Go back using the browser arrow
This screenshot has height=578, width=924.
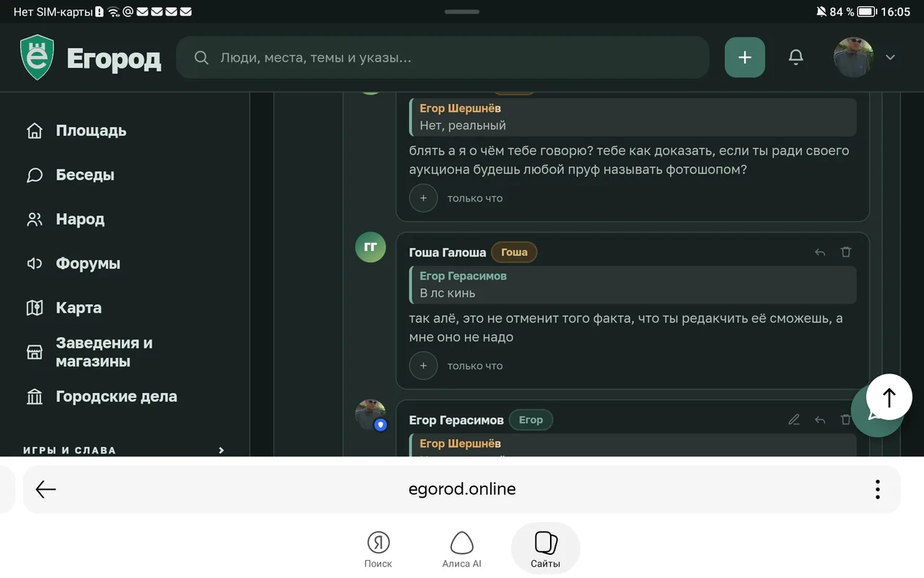(x=45, y=489)
